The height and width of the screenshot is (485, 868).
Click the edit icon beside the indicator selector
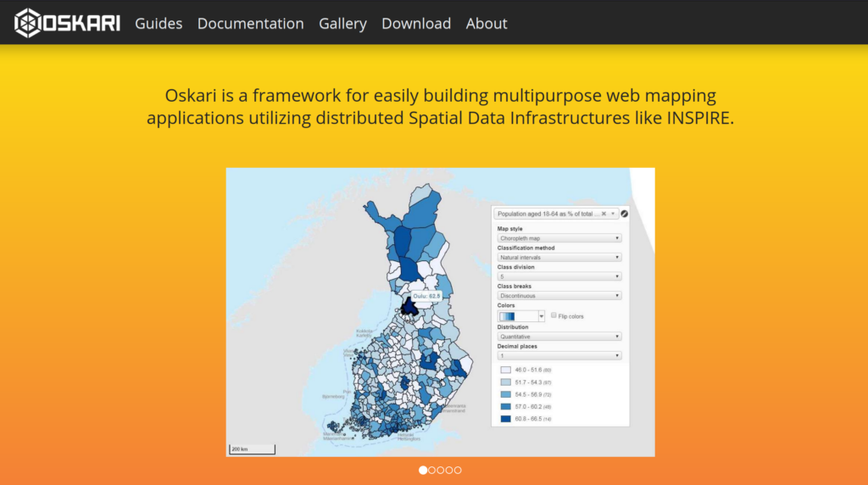pyautogui.click(x=625, y=215)
